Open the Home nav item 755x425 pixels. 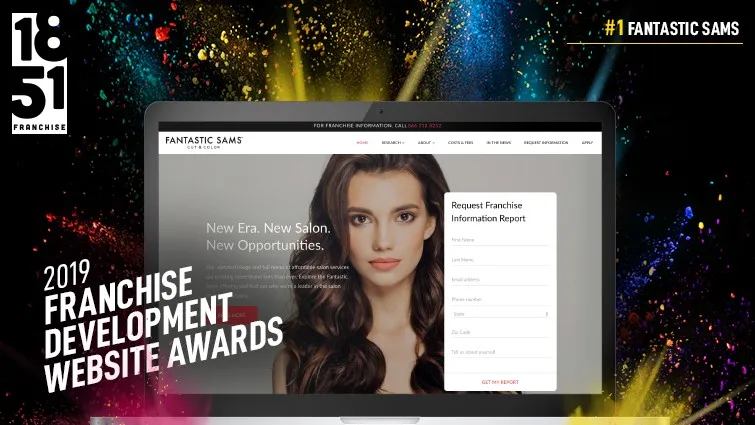362,143
